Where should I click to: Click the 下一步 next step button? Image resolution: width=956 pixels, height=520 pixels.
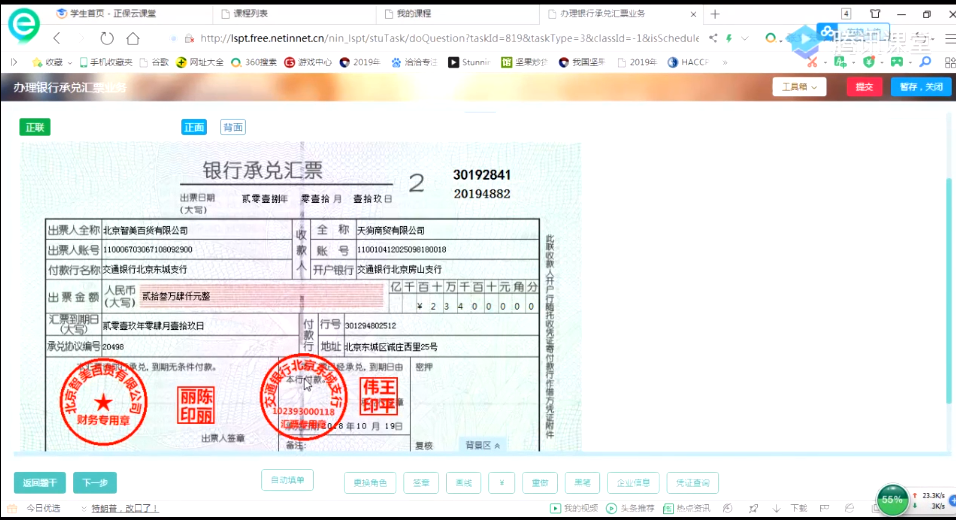click(x=95, y=483)
